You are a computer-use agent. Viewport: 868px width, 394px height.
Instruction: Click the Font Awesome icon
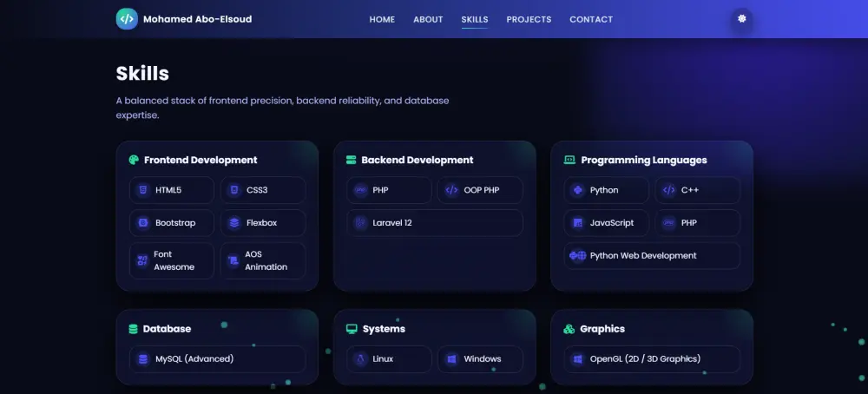tap(143, 260)
